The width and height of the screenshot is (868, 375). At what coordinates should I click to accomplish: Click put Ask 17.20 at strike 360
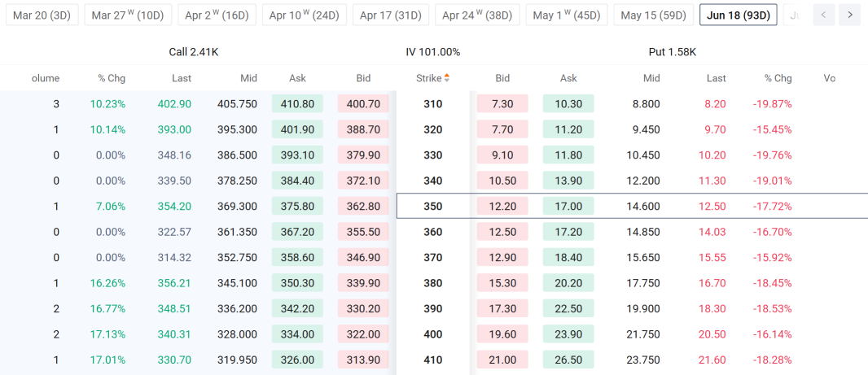[x=568, y=232]
